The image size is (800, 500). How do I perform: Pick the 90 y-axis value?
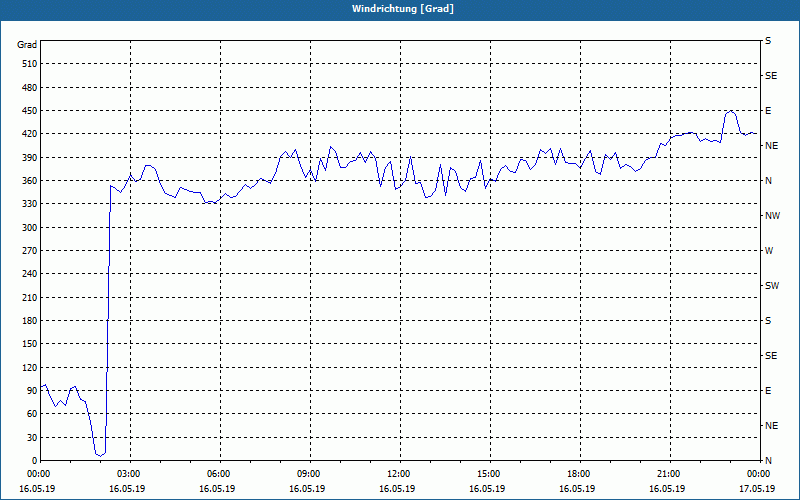(x=32, y=391)
